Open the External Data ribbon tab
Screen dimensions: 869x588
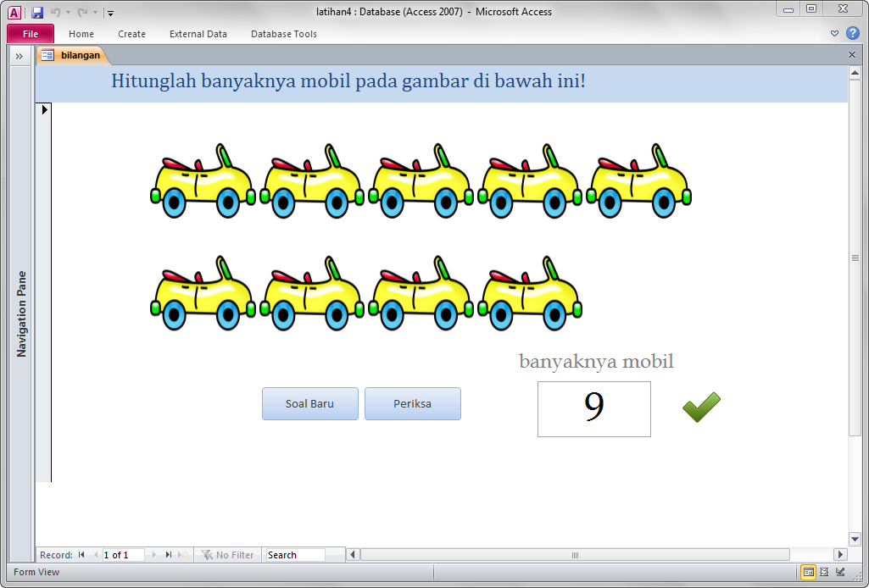coord(198,34)
